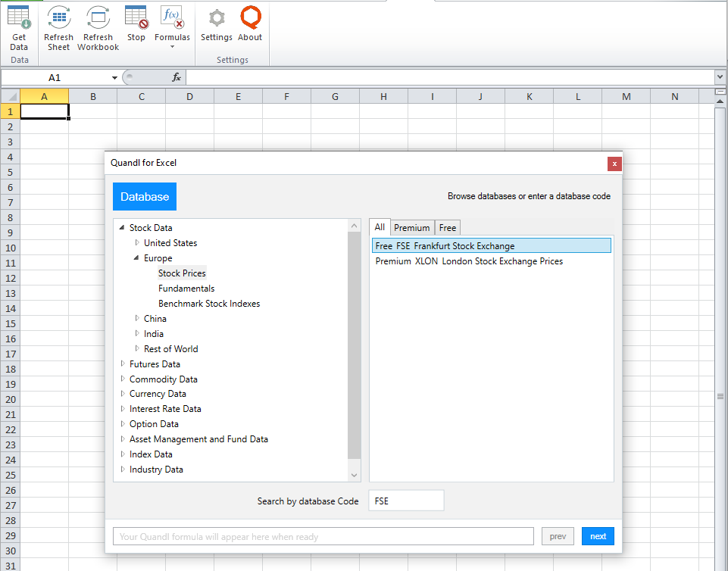Select Free FSE Frankfurt Stock Exchange
Screen dimensions: 728x571
click(491, 245)
